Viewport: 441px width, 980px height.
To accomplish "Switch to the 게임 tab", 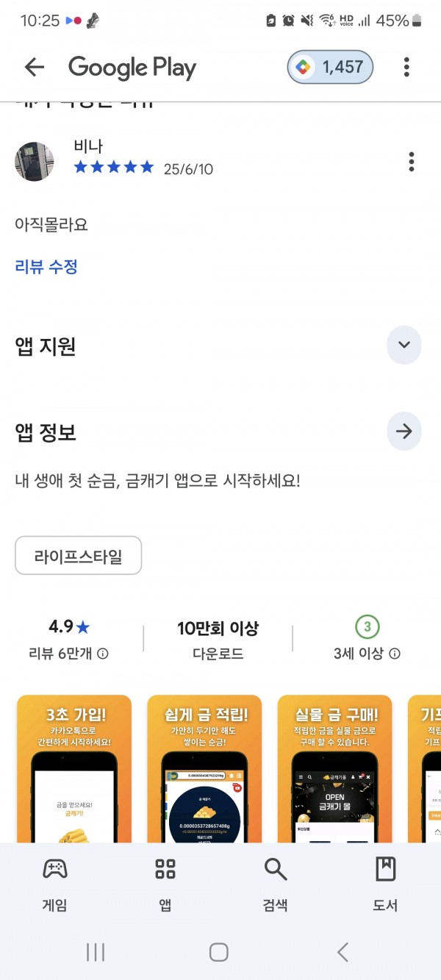I will click(55, 885).
